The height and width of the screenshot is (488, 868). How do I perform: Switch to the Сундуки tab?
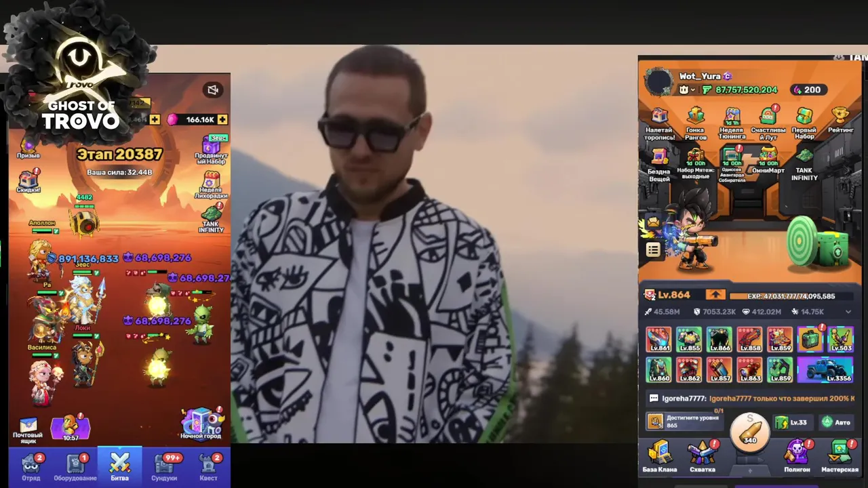(164, 468)
